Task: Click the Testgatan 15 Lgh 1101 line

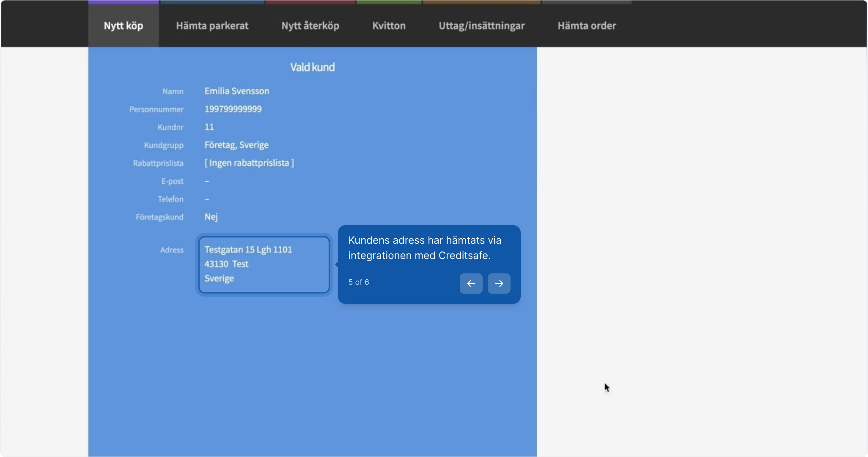Action: tap(248, 250)
